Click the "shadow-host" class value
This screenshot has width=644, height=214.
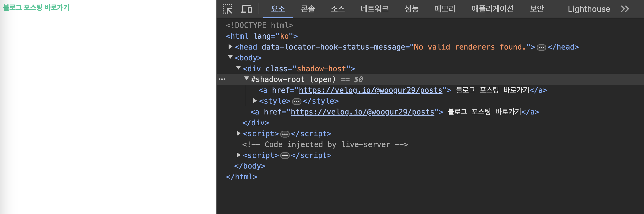[x=321, y=69]
